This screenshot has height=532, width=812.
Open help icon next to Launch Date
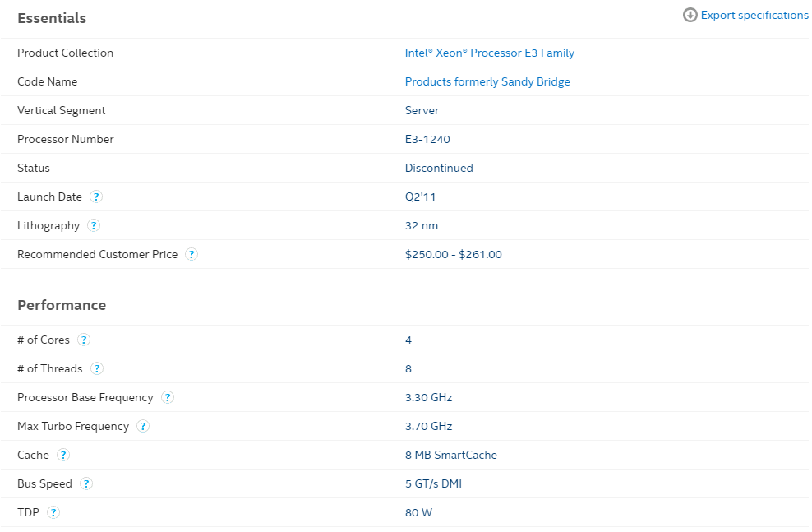click(x=96, y=197)
